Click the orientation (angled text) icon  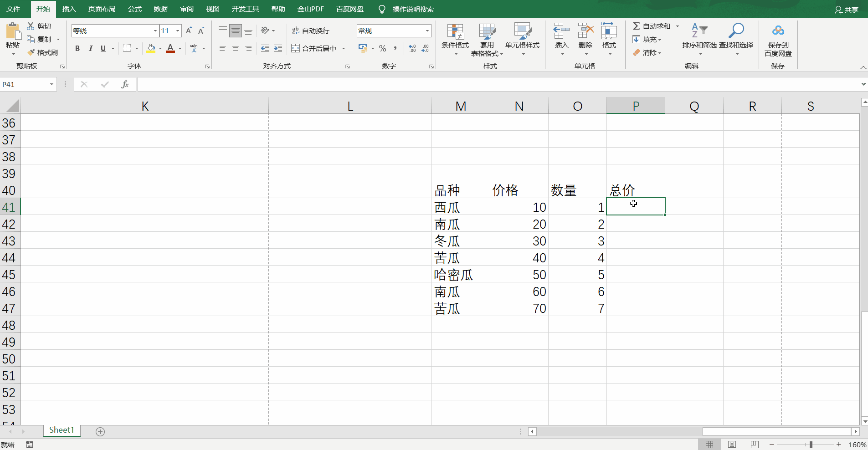click(x=265, y=31)
